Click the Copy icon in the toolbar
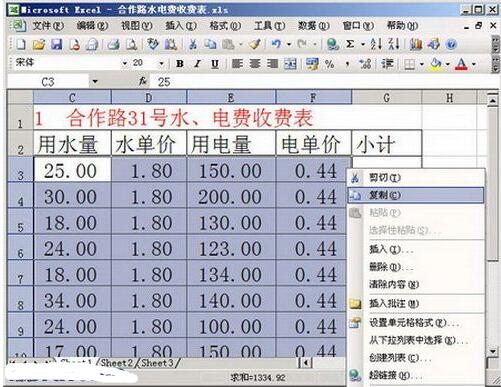501x387 pixels. [210, 44]
